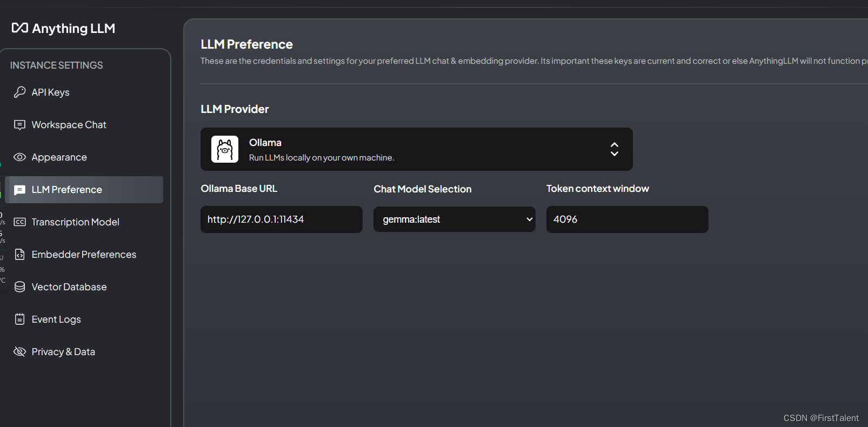Click the Chat Model Selection label
Viewport: 868px width, 427px height.
coord(423,189)
